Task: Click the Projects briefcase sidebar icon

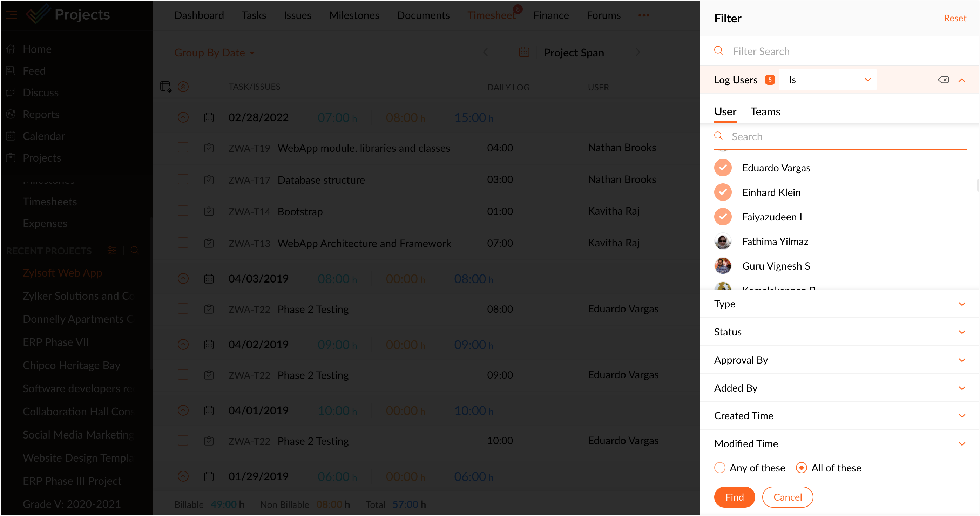Action: [11, 157]
